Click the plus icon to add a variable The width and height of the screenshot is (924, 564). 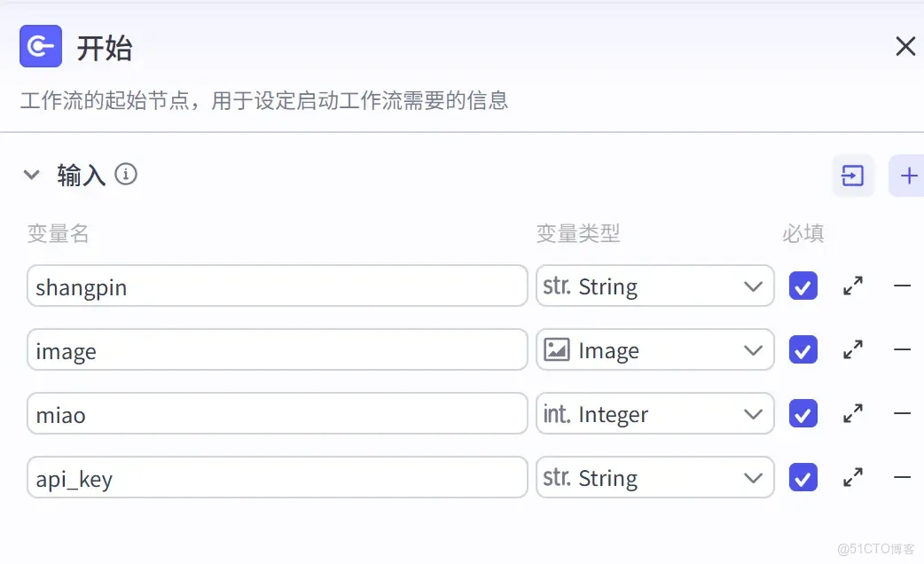905,176
